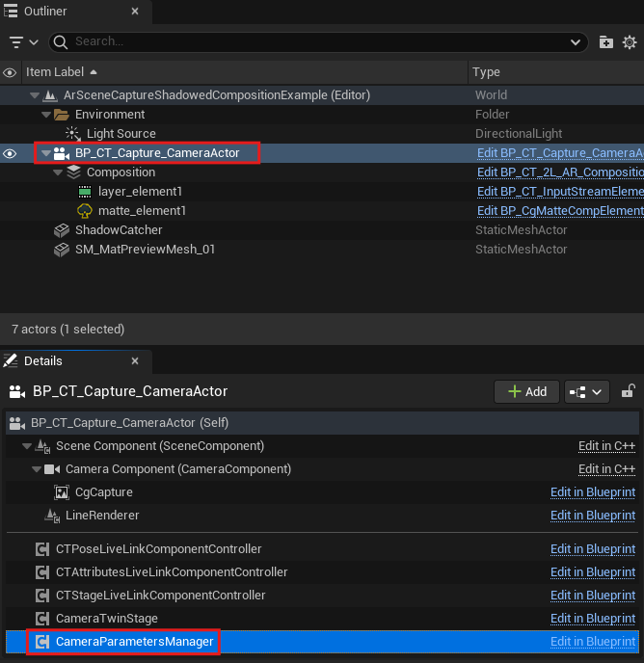Open Edit in Blueprint for CameraTwinStage

(x=592, y=619)
